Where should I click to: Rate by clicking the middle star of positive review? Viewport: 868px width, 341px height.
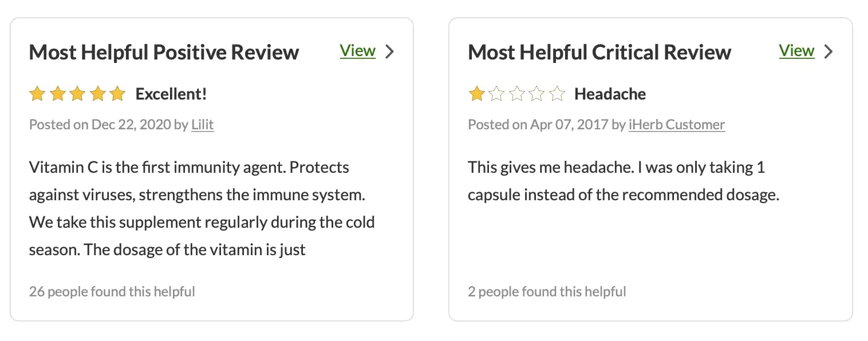click(x=77, y=93)
